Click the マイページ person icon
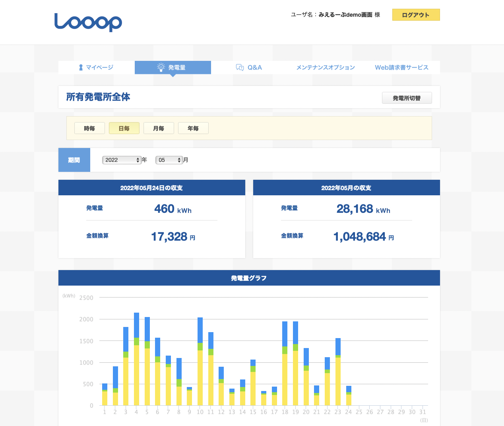Viewport: 504px width, 426px height. pyautogui.click(x=81, y=68)
